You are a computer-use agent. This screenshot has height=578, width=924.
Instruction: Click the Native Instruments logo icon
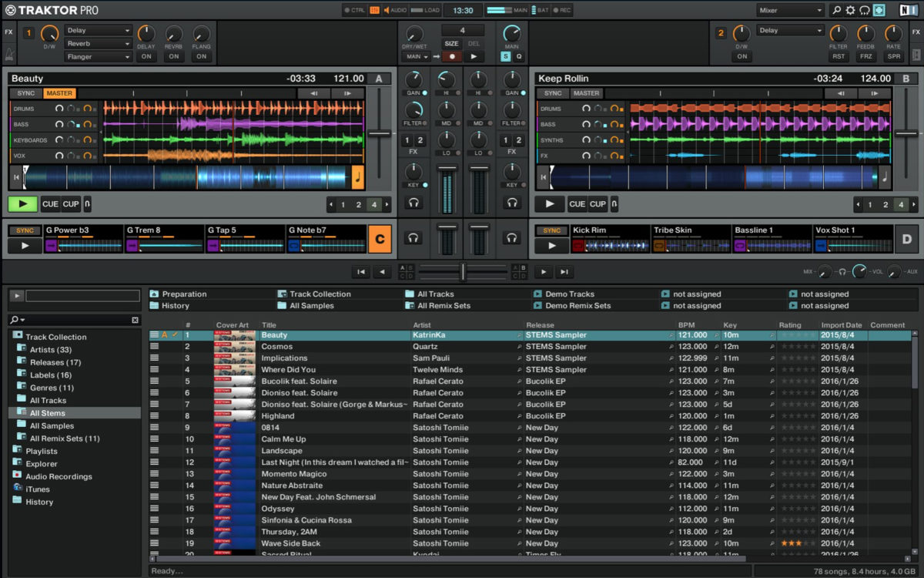[x=908, y=10]
